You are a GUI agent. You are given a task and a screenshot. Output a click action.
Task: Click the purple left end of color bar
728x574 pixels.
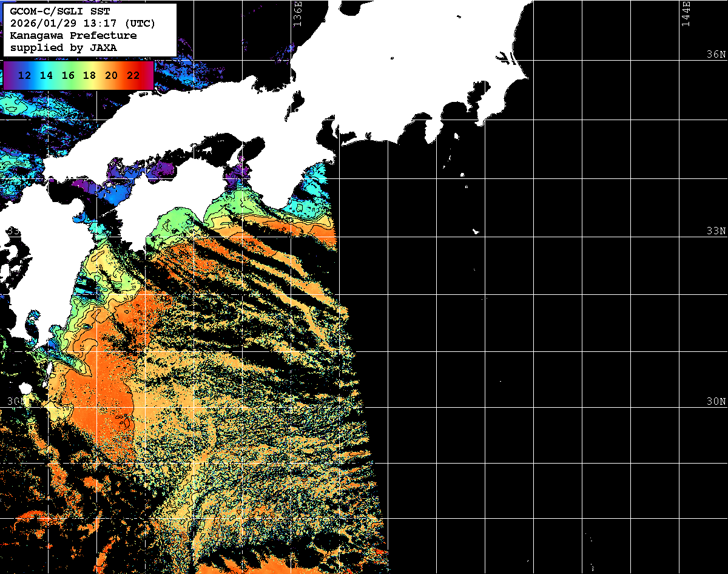8,76
